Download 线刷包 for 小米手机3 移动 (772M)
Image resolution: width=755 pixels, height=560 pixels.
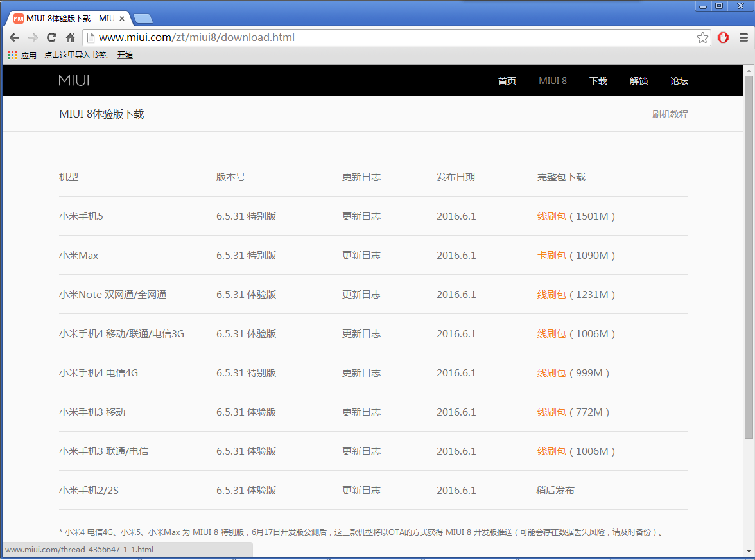tap(551, 412)
